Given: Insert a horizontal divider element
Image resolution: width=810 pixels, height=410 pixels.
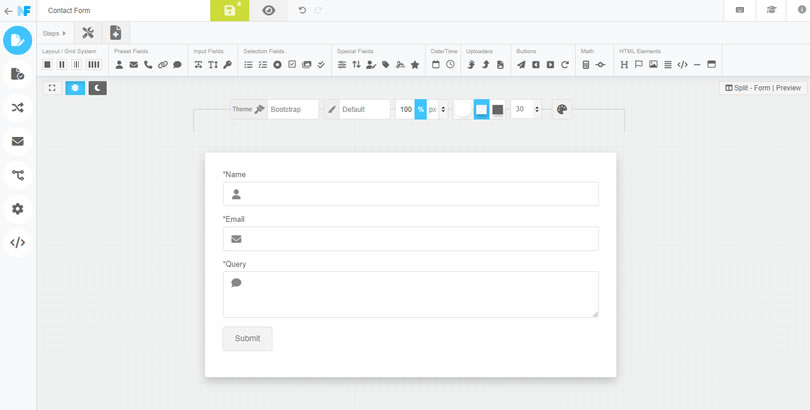Looking at the screenshot, I should (x=697, y=65).
